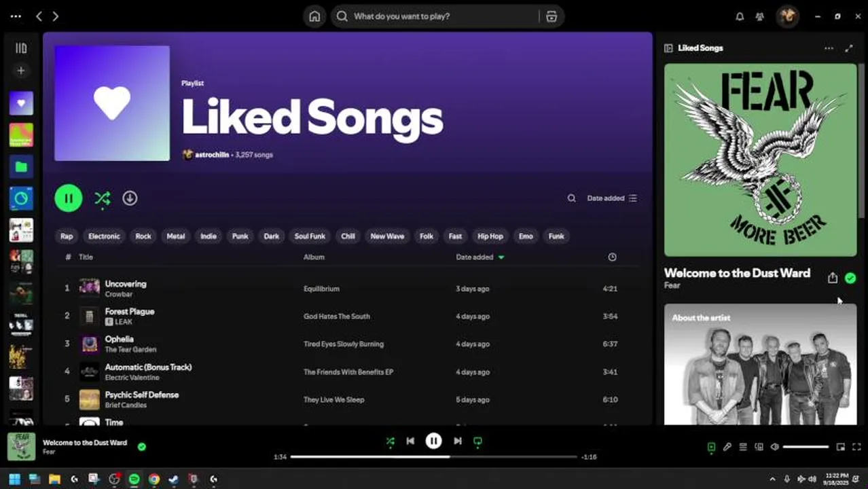Click the Browse icon in the search bar
The height and width of the screenshot is (489, 868).
coord(551,16)
